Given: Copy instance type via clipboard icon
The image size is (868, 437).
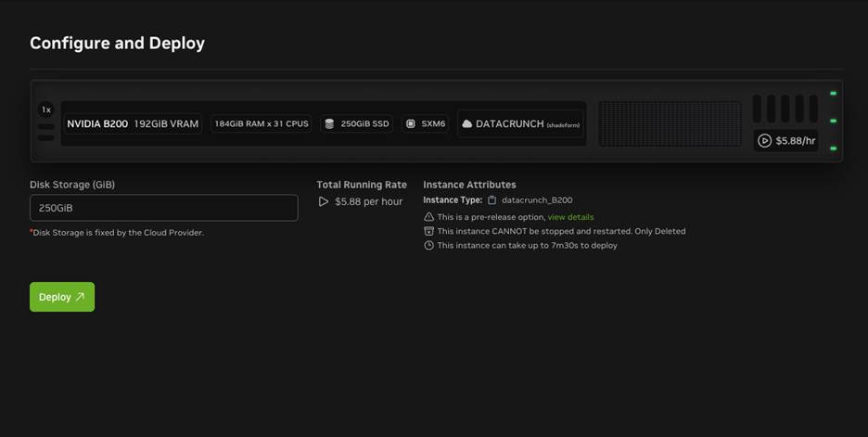Looking at the screenshot, I should pyautogui.click(x=491, y=200).
